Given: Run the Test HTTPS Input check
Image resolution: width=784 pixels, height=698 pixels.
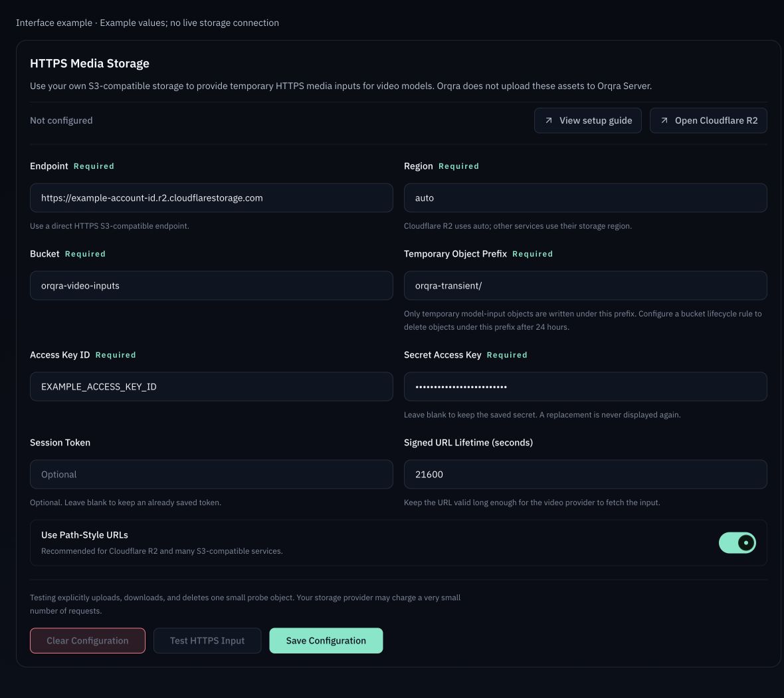Looking at the screenshot, I should pos(207,640).
